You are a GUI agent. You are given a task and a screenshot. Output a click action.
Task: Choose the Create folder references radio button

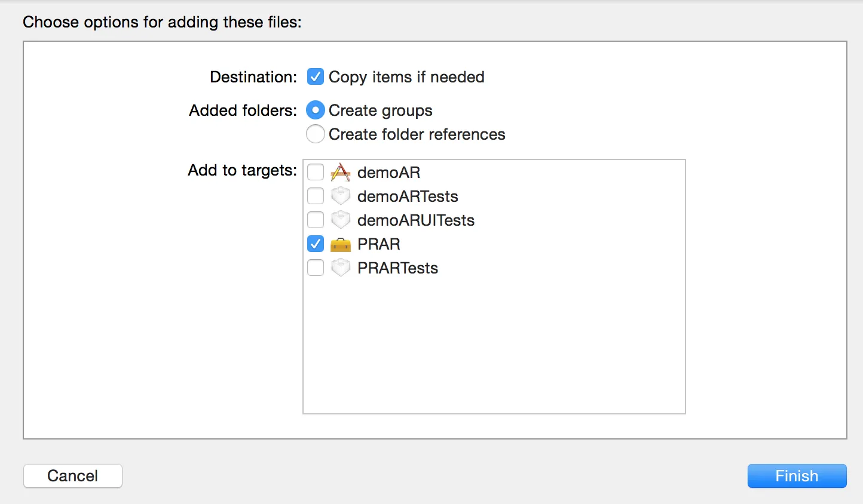tap(316, 134)
